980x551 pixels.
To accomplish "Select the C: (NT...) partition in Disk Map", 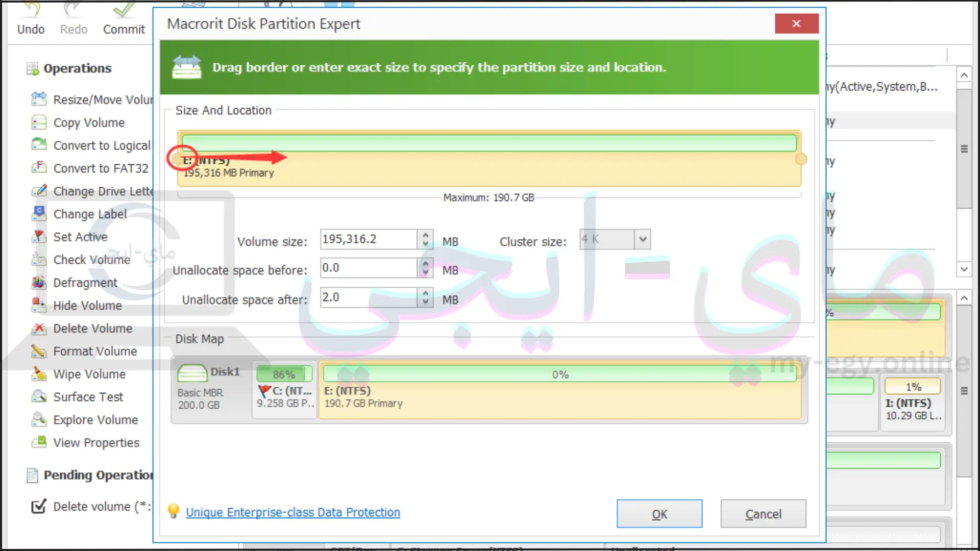I will (285, 390).
